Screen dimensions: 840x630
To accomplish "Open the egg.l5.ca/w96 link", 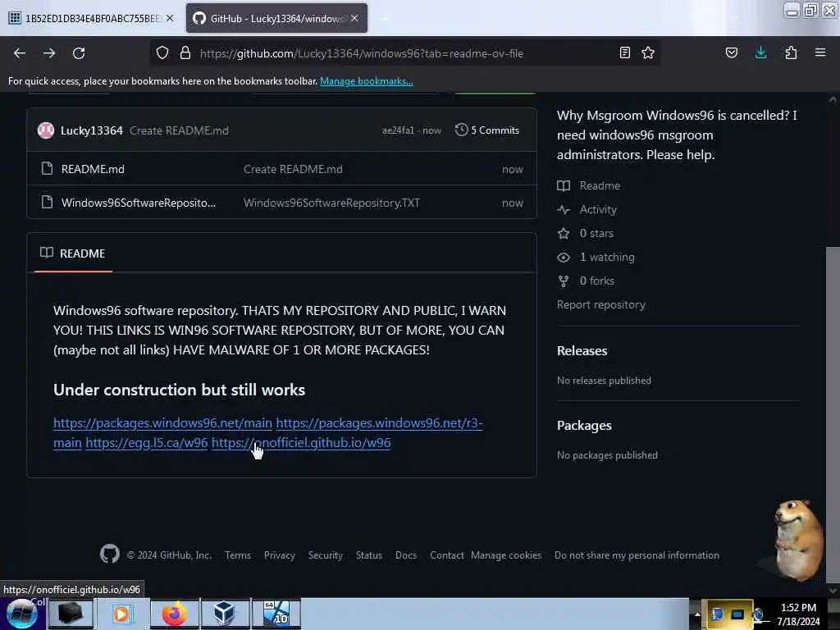I will click(x=146, y=442).
